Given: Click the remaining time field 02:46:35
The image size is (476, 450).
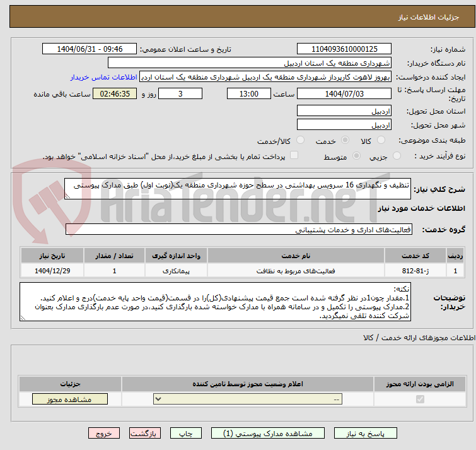Looking at the screenshot, I should (x=115, y=93).
